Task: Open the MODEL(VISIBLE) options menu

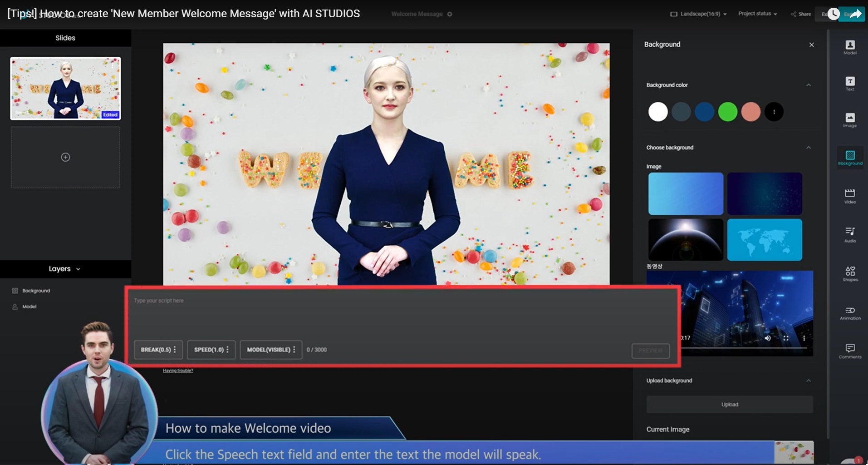Action: click(x=294, y=350)
